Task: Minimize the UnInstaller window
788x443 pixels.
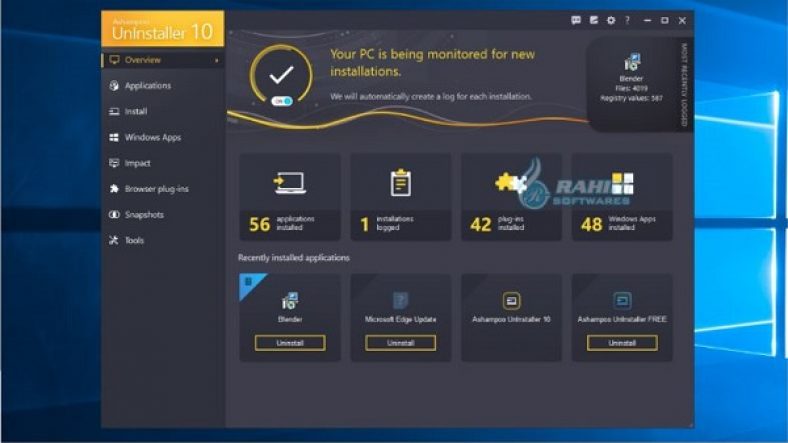Action: (x=647, y=21)
